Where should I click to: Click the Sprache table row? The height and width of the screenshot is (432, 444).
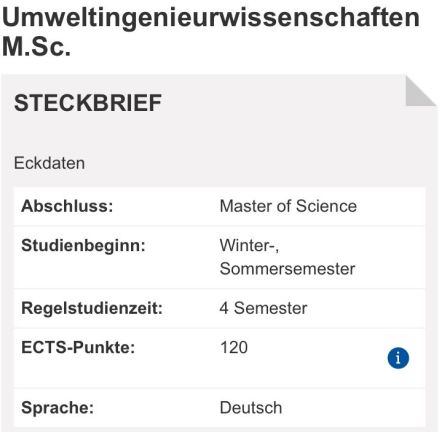click(x=219, y=407)
